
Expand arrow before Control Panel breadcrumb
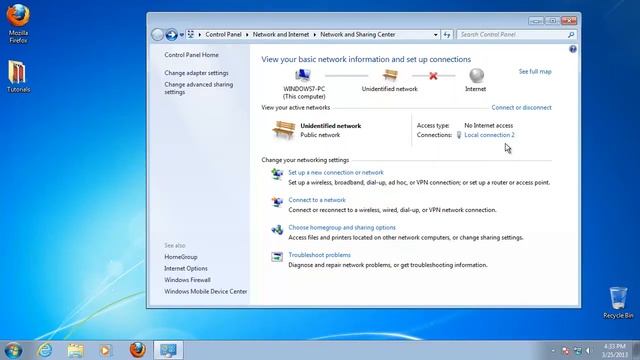(200, 35)
